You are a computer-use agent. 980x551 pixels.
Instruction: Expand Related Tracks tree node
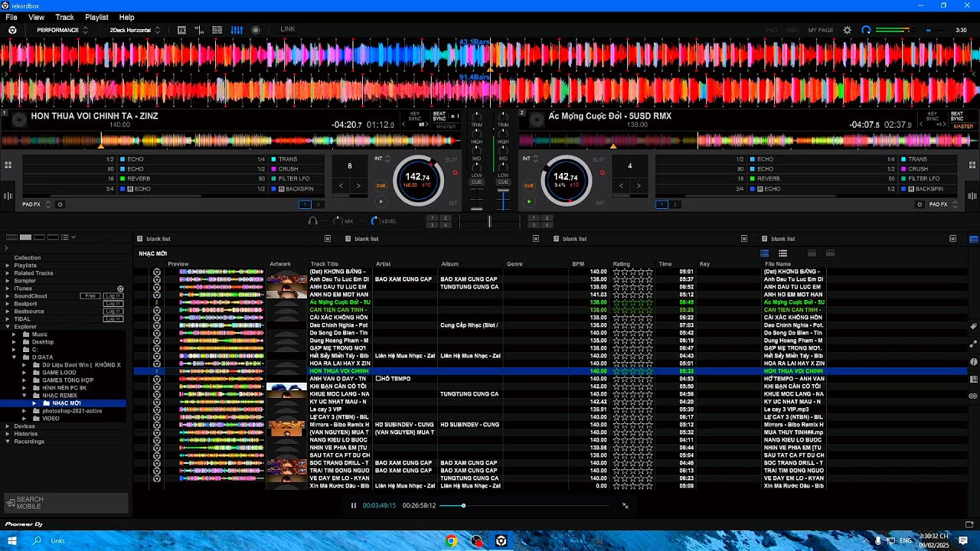tap(8, 273)
